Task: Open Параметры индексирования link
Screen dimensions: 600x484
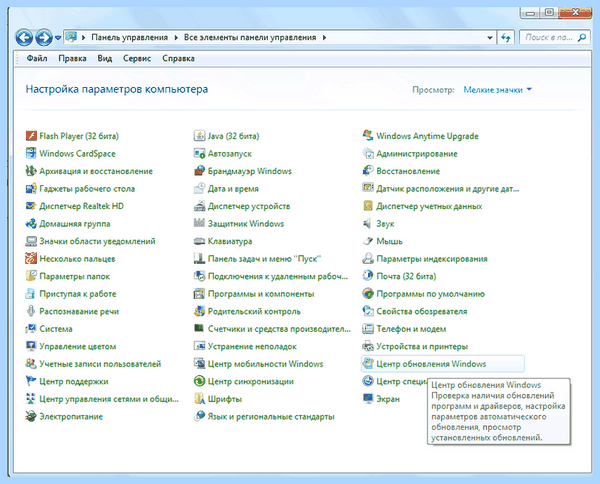Action: pos(432,259)
